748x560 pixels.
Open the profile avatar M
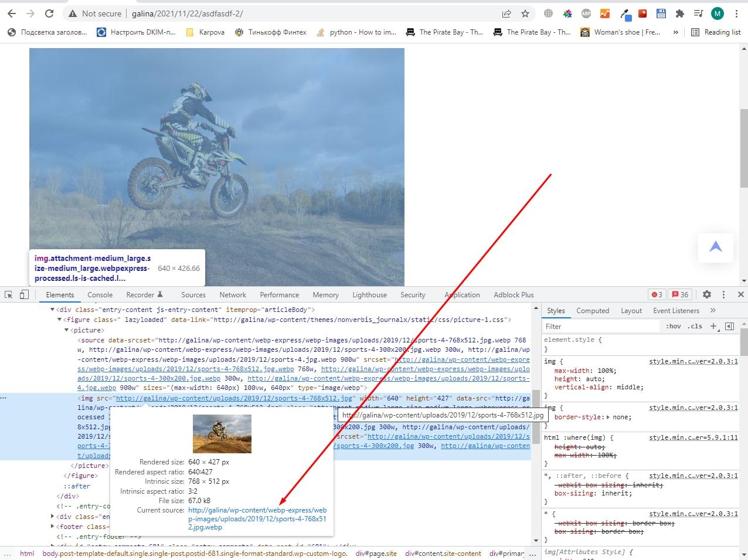tap(717, 13)
